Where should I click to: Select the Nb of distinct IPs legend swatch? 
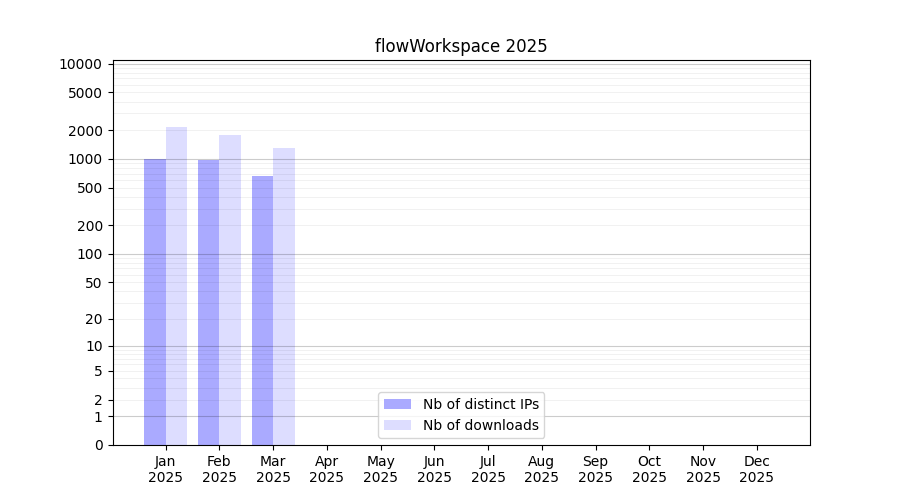point(397,404)
